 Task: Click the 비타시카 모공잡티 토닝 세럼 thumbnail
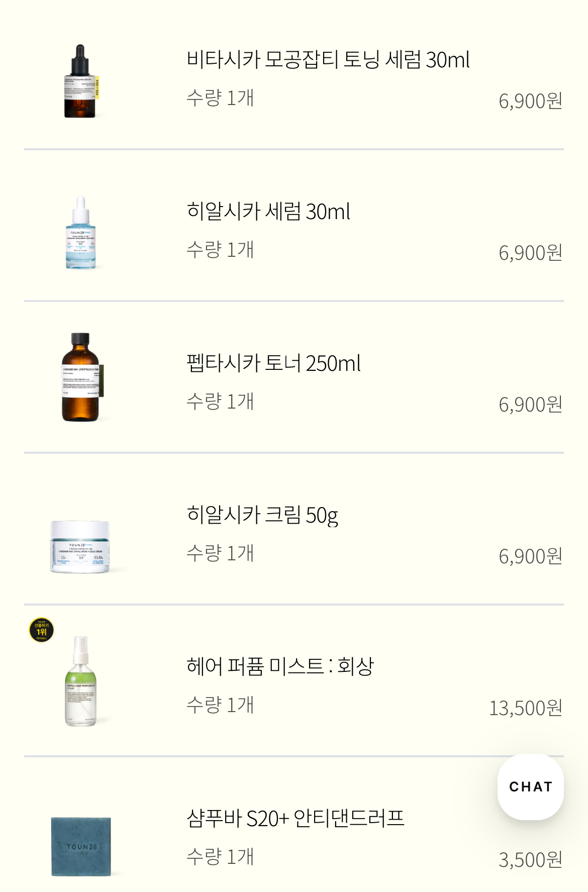click(x=80, y=81)
